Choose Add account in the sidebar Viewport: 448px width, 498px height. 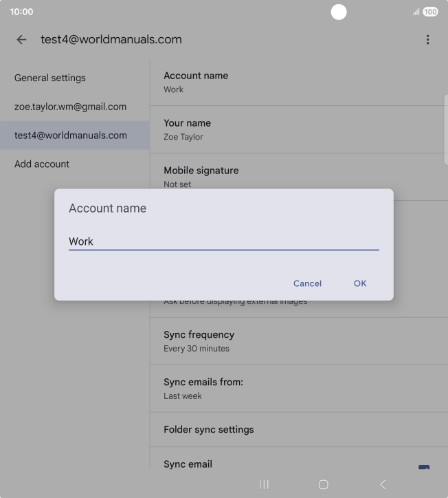coord(42,164)
